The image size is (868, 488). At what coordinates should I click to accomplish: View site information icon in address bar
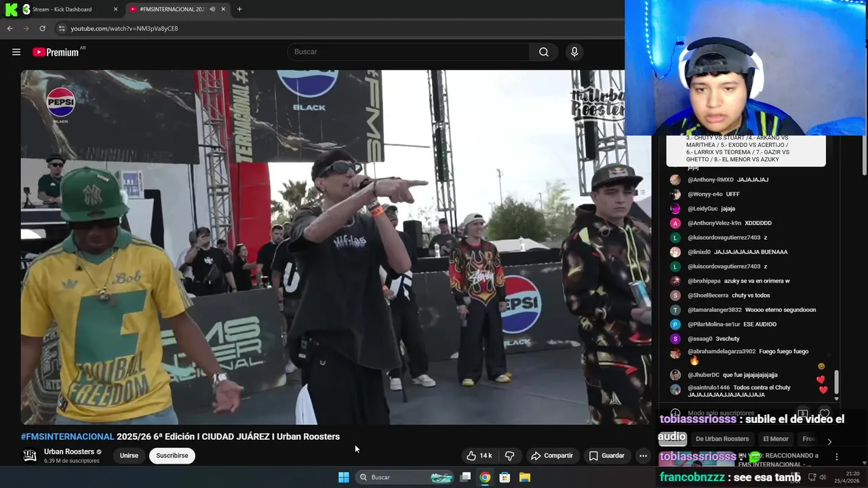click(x=62, y=28)
